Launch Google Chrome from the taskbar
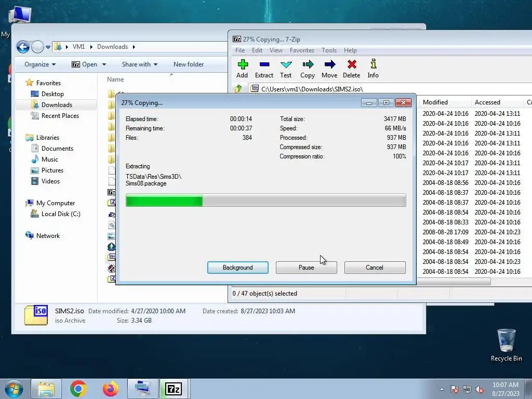Image resolution: width=532 pixels, height=399 pixels. 78,389
